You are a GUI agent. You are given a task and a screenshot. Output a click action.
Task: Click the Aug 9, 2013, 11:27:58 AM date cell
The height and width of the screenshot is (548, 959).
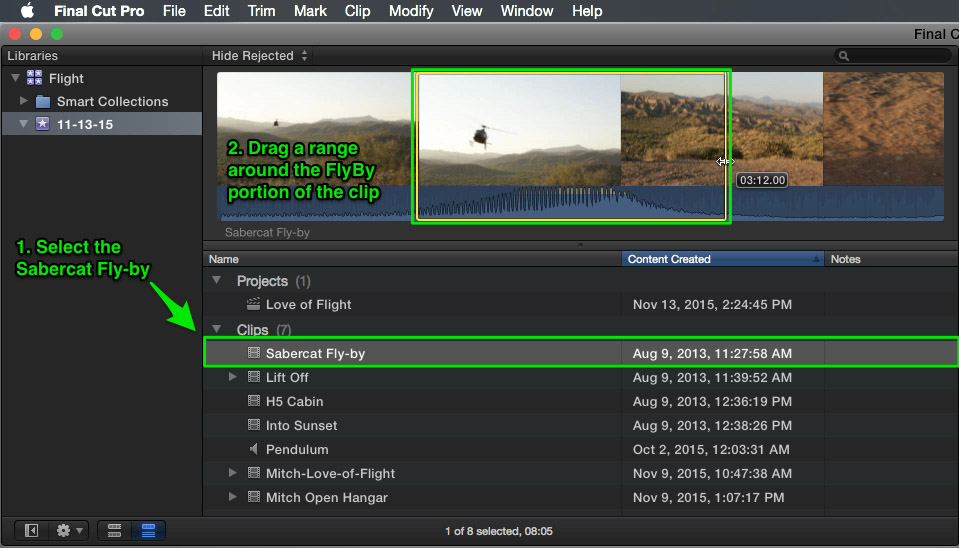click(x=712, y=354)
